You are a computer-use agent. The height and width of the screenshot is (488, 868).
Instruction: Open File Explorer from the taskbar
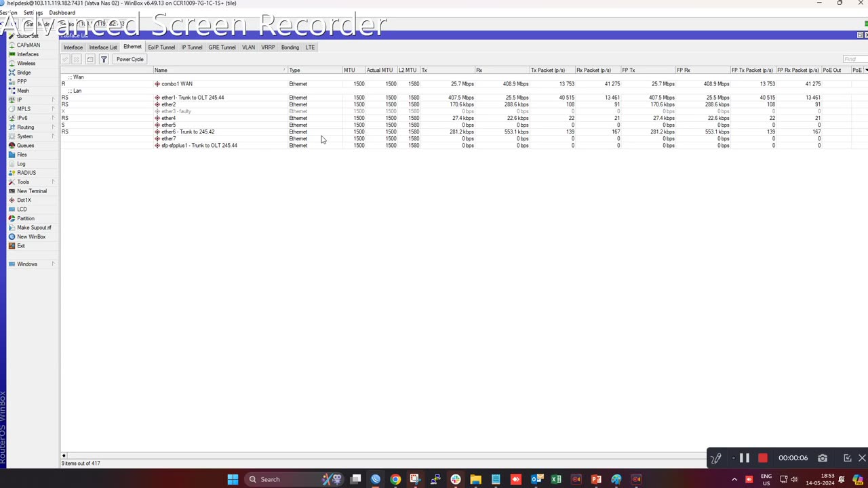pyautogui.click(x=476, y=479)
